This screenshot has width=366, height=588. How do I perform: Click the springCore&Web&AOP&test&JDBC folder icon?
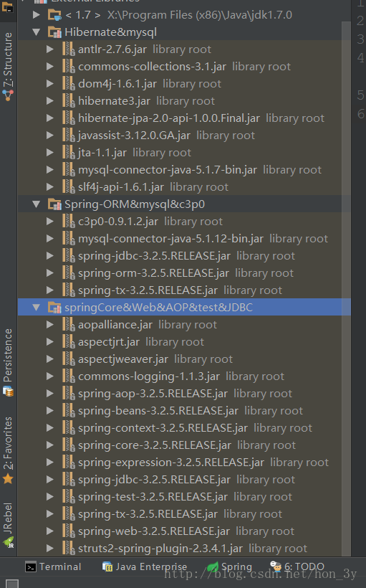click(54, 308)
